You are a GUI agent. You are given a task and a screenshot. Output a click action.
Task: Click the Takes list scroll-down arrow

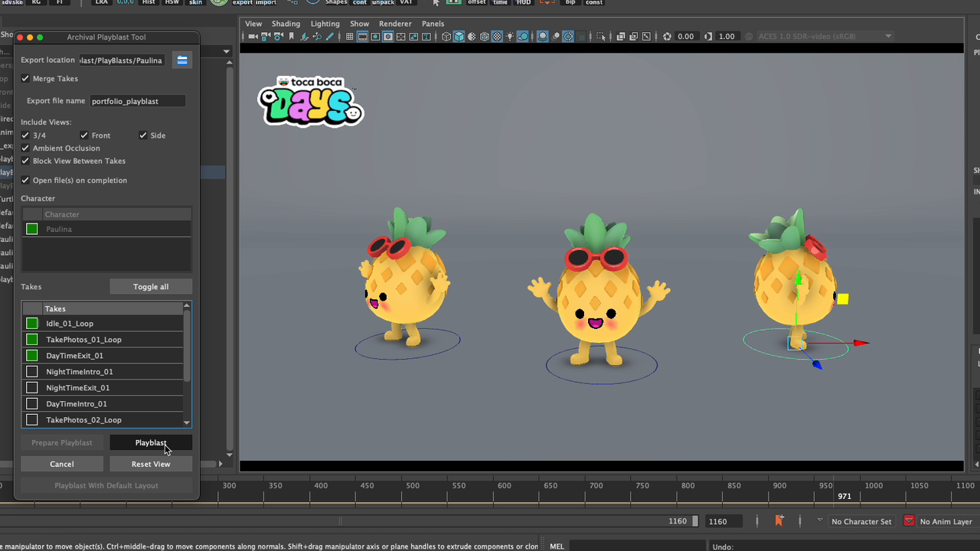[x=187, y=422]
